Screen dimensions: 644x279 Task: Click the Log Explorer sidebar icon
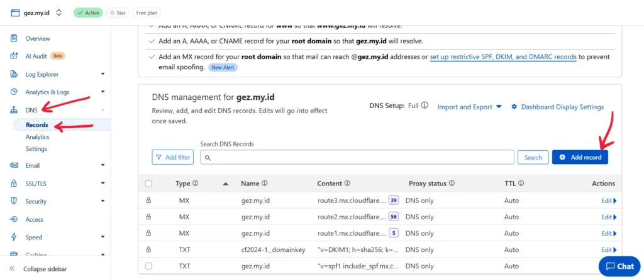14,74
